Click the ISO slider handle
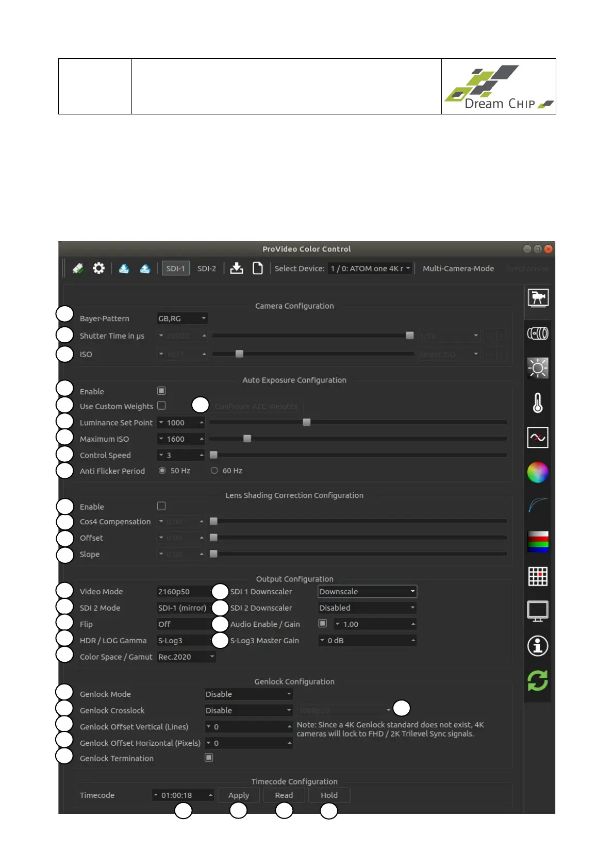The width and height of the screenshot is (614, 868). 239,354
